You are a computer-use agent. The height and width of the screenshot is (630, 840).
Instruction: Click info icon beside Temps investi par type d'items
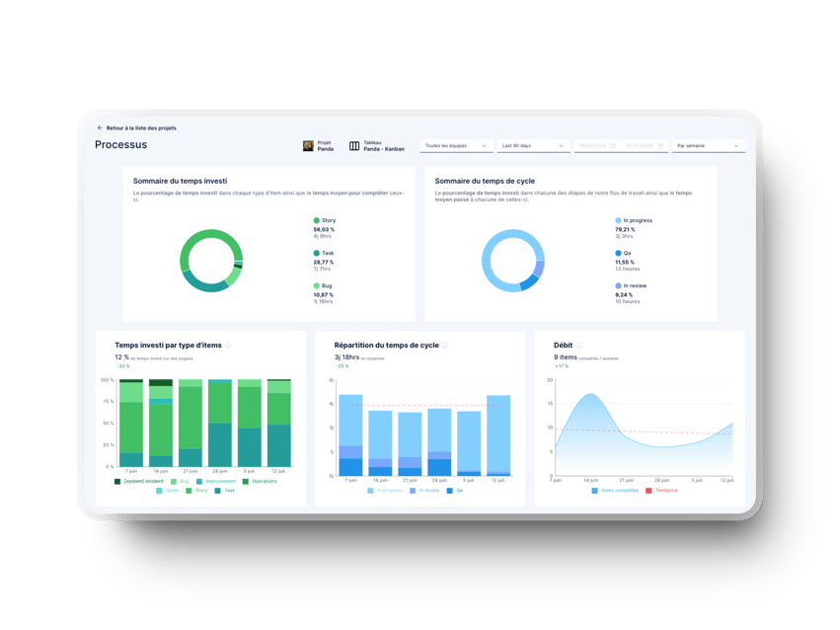[x=228, y=346]
